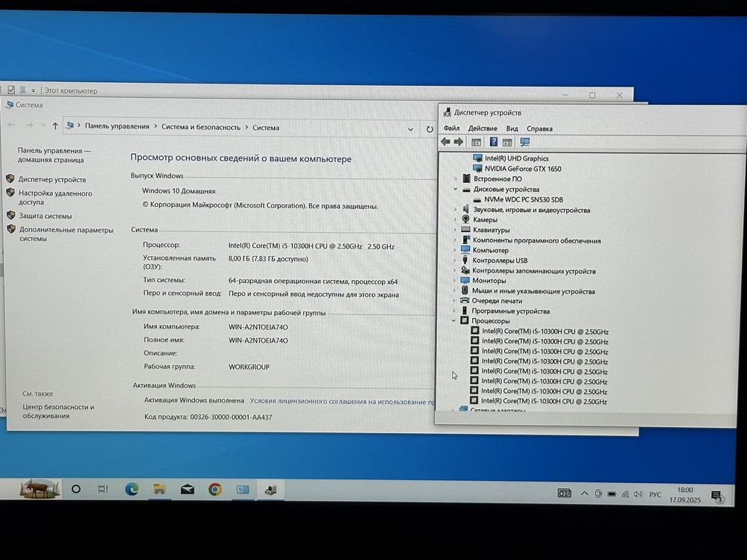Click the show/hide console tree toolbar icon
Image resolution: width=747 pixels, height=560 pixels.
475,143
